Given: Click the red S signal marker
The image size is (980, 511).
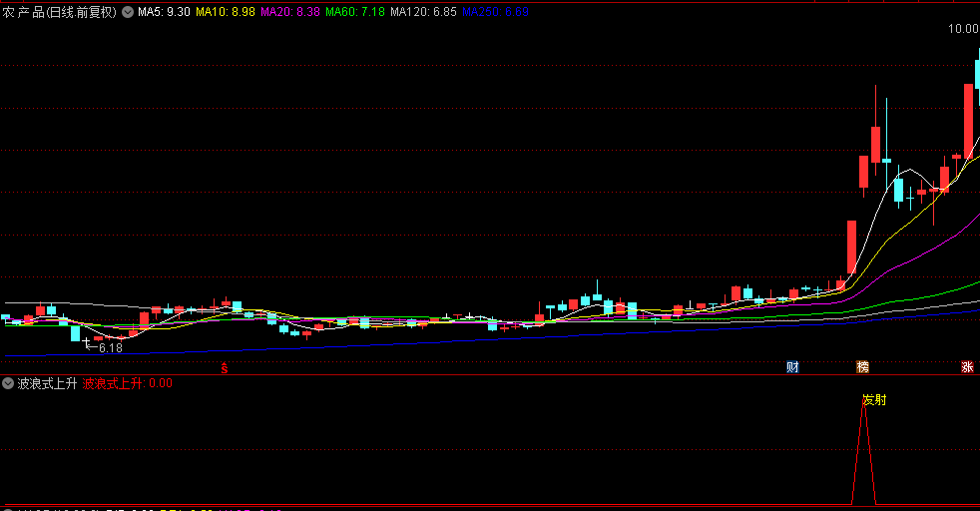Looking at the screenshot, I should pos(225,368).
